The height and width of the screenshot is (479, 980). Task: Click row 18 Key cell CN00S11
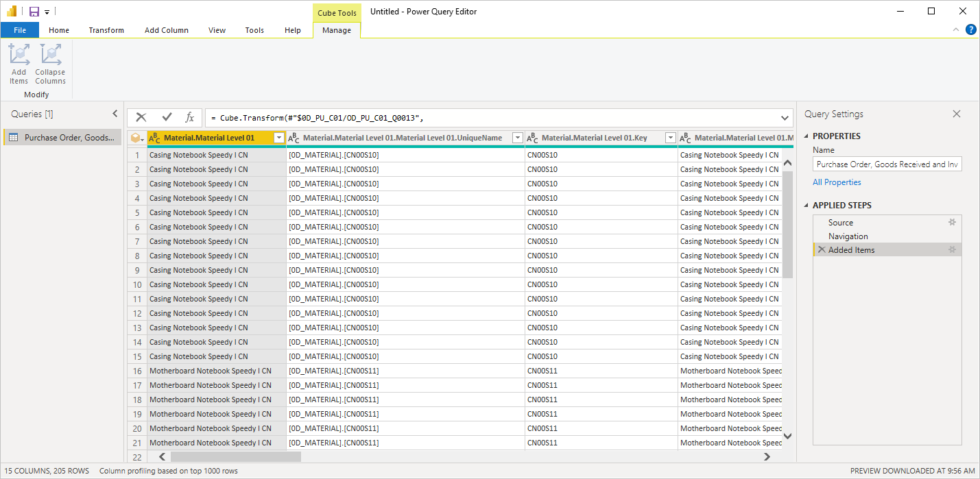[x=601, y=400]
